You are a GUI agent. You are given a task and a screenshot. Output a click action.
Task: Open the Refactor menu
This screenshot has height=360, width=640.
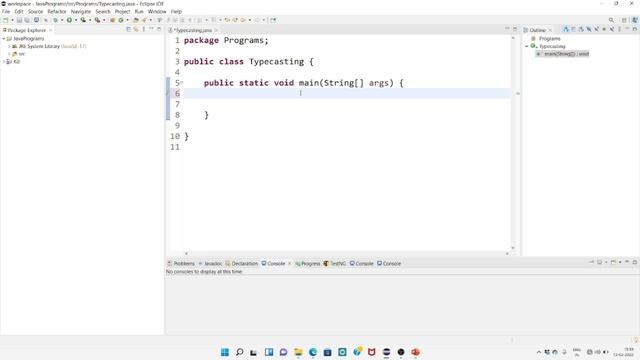point(57,11)
